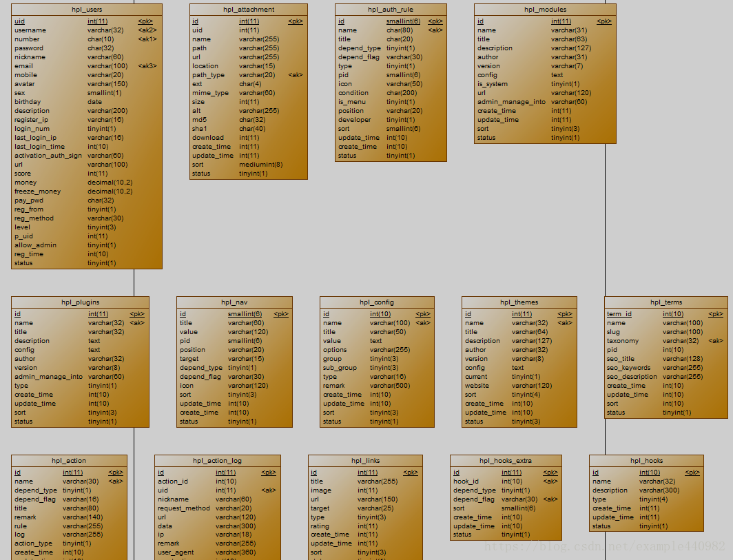The image size is (733, 560).
Task: Click the 'rating' column in hpl_links
Action: (320, 526)
